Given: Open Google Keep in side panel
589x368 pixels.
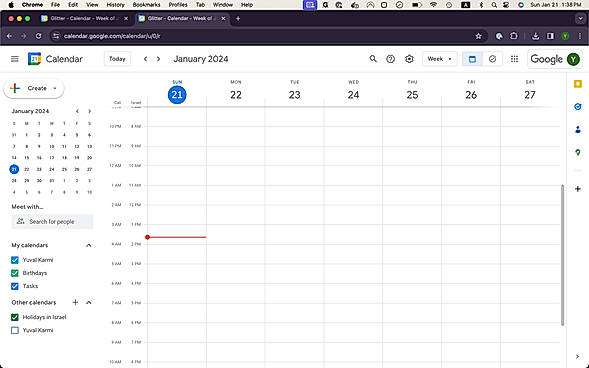Looking at the screenshot, I should pyautogui.click(x=578, y=84).
